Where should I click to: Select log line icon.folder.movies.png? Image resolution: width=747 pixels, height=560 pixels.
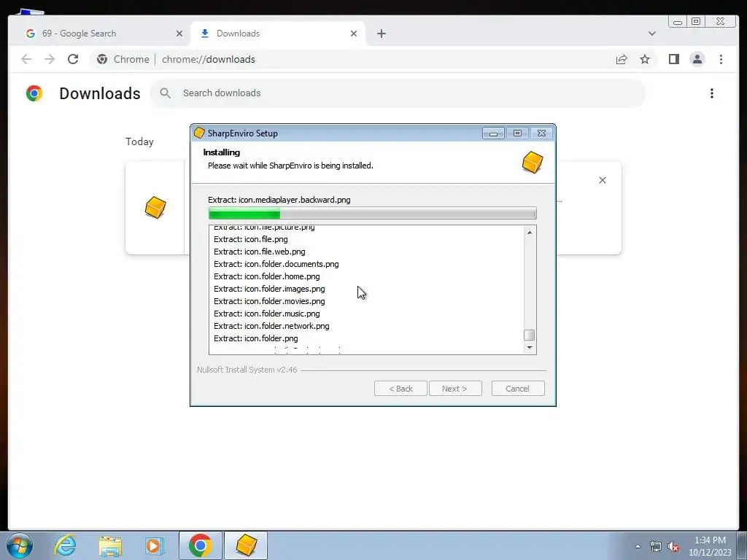pyautogui.click(x=269, y=301)
